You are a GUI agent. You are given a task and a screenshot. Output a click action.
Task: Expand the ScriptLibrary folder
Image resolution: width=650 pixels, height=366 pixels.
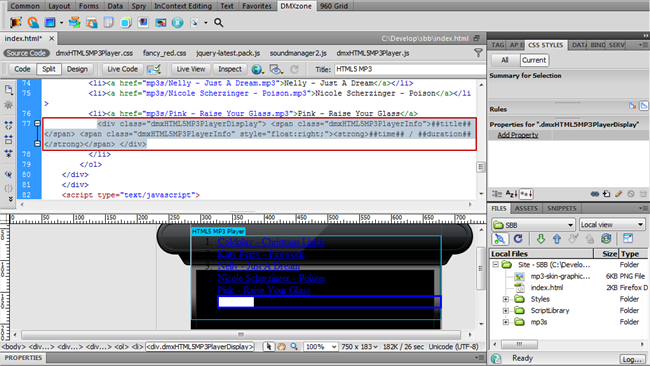point(506,310)
